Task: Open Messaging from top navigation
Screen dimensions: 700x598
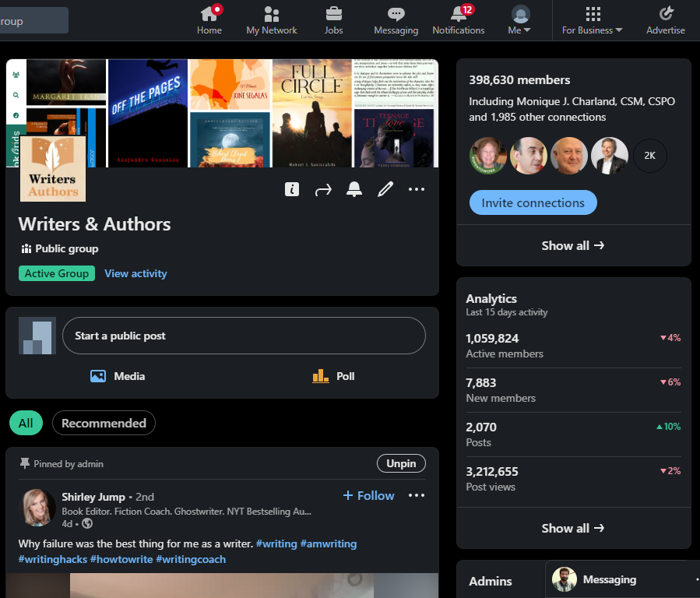Action: 396,20
